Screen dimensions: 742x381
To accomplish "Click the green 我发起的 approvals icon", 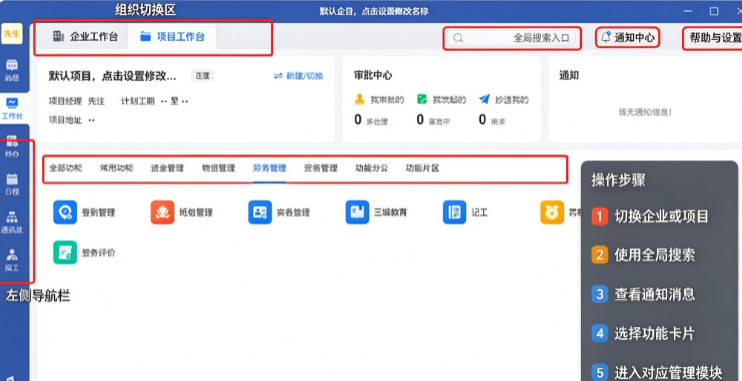I will click(422, 99).
